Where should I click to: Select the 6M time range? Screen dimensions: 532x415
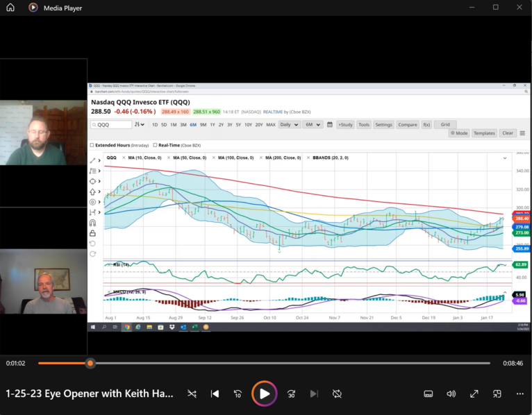tap(193, 125)
